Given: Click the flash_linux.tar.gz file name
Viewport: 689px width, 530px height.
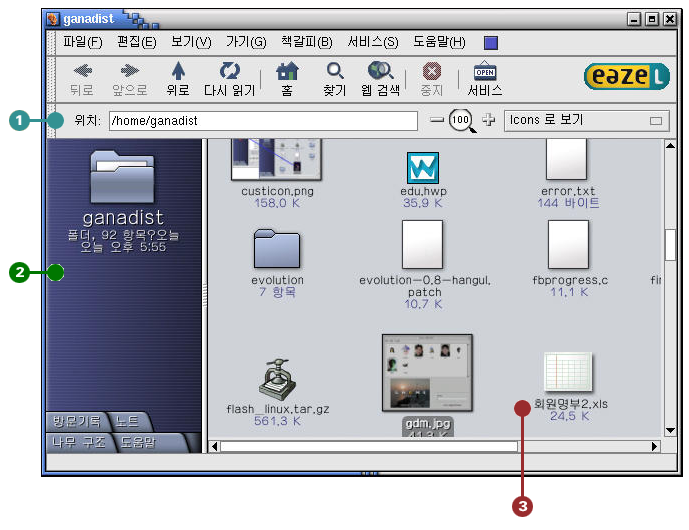Looking at the screenshot, I should click(278, 409).
